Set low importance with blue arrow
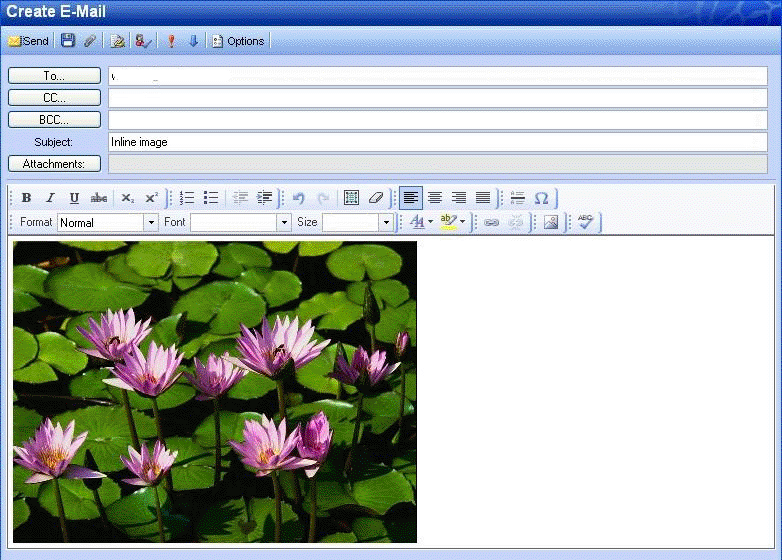This screenshot has width=782, height=560. [193, 41]
